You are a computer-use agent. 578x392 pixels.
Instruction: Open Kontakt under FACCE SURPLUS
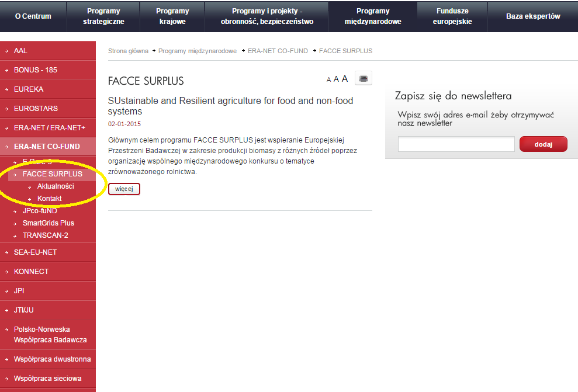50,198
